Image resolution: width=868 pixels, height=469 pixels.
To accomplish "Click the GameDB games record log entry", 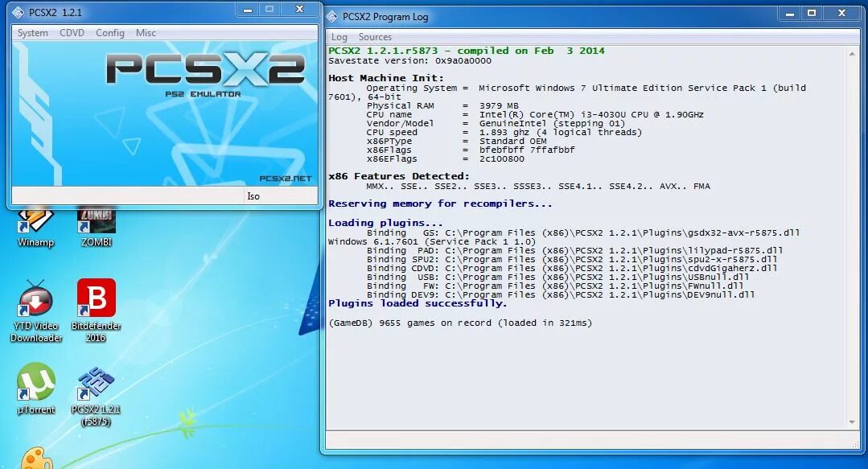I will tap(459, 323).
